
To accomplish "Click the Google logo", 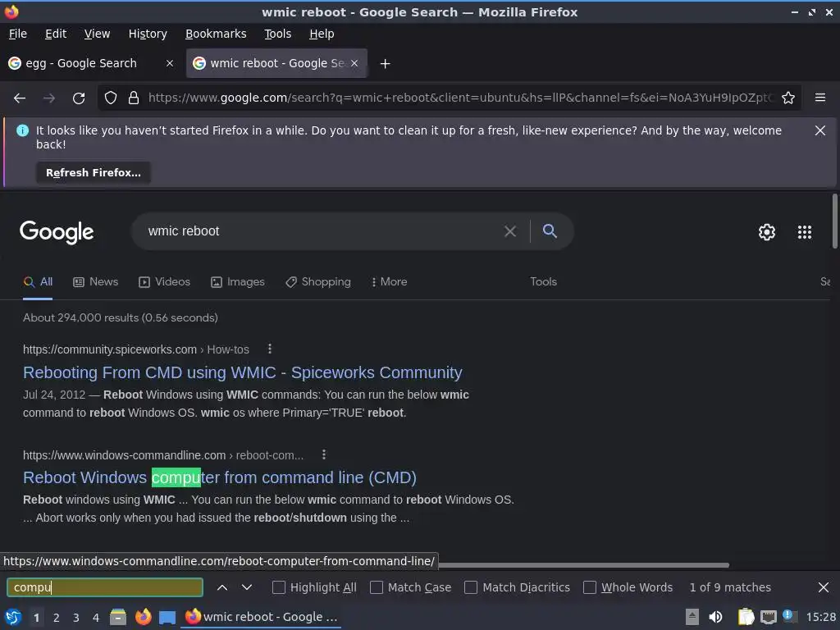I will click(57, 232).
